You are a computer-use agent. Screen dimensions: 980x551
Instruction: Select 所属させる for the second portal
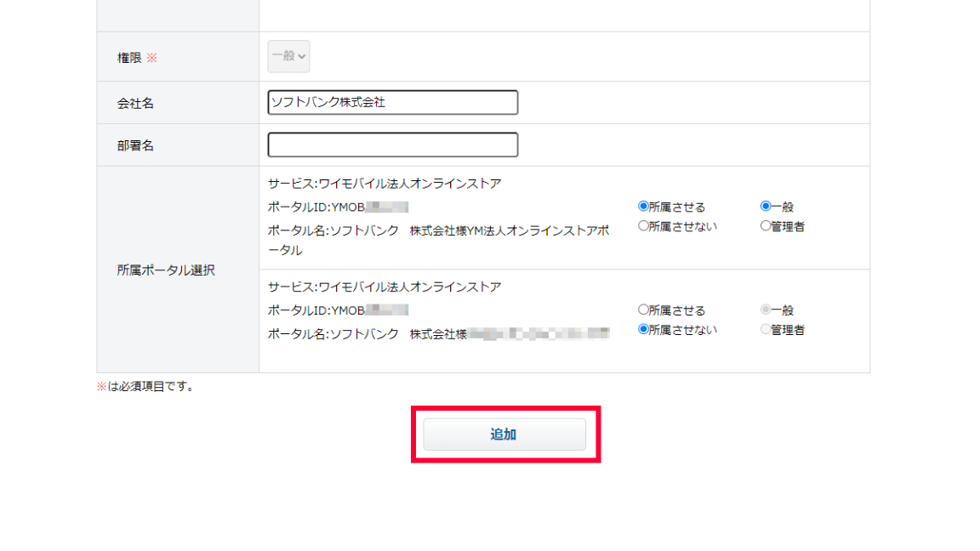(644, 310)
